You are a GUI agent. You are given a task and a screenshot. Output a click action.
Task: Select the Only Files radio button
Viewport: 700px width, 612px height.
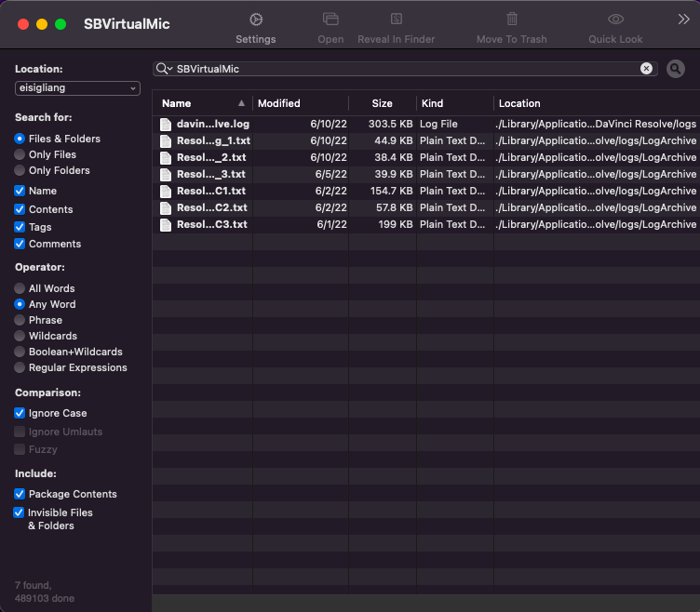coord(20,154)
